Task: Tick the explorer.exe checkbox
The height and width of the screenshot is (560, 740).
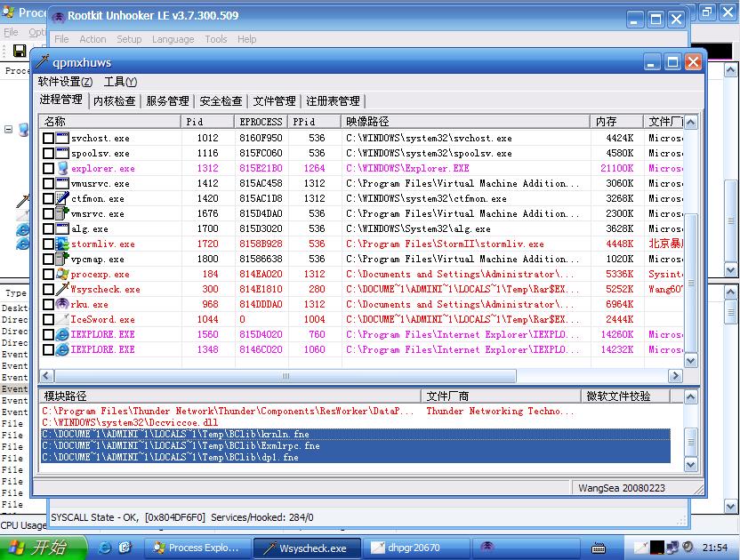Action: click(x=48, y=168)
